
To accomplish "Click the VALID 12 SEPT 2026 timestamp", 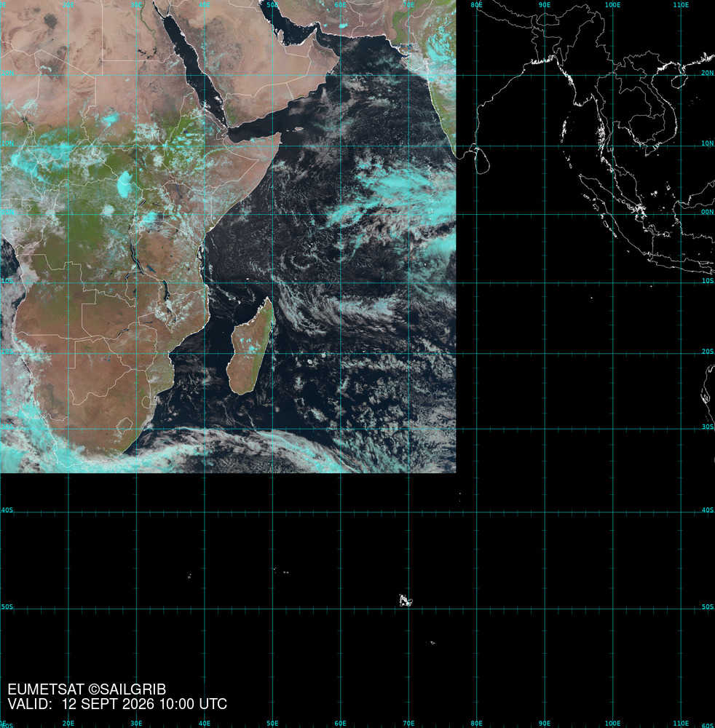I will pyautogui.click(x=117, y=704).
